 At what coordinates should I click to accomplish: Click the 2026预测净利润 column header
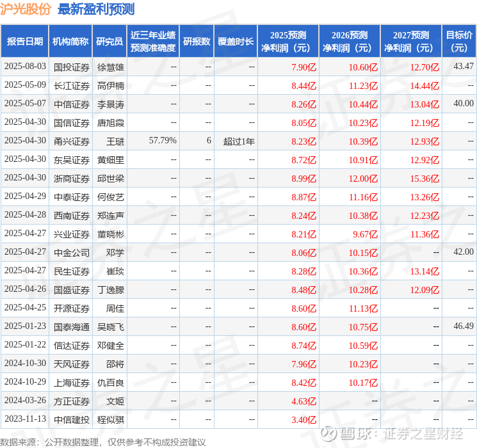[x=350, y=41]
